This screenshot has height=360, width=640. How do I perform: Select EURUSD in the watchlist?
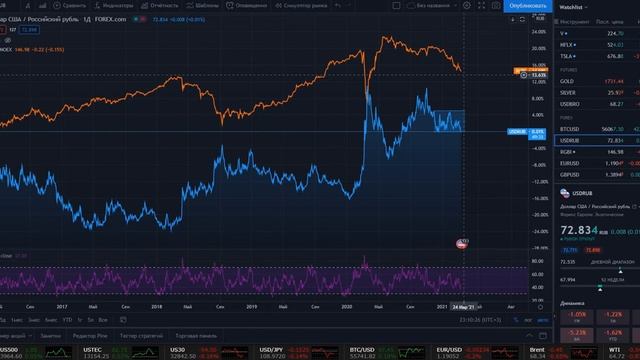pos(597,163)
